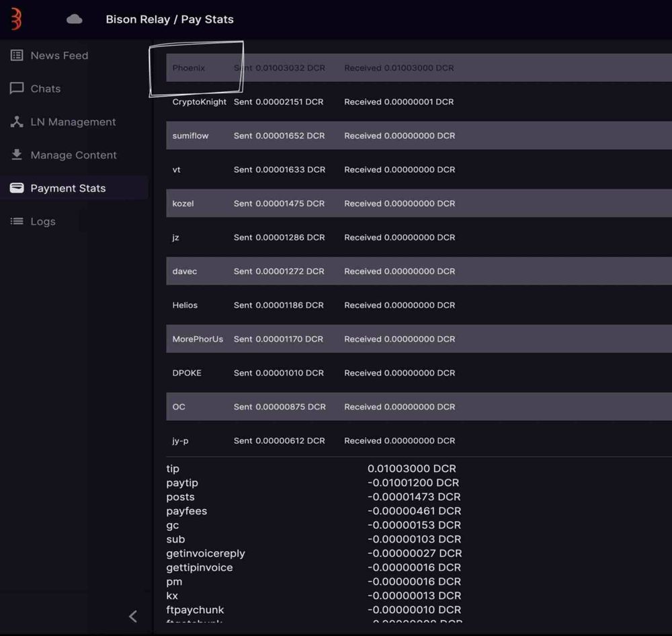Open Manage Content using the download icon

pyautogui.click(x=16, y=155)
